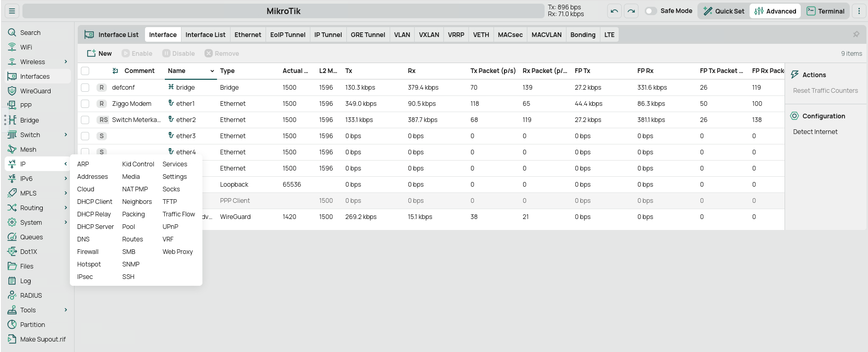Open the Terminal panel
868x352 pixels.
pyautogui.click(x=826, y=10)
